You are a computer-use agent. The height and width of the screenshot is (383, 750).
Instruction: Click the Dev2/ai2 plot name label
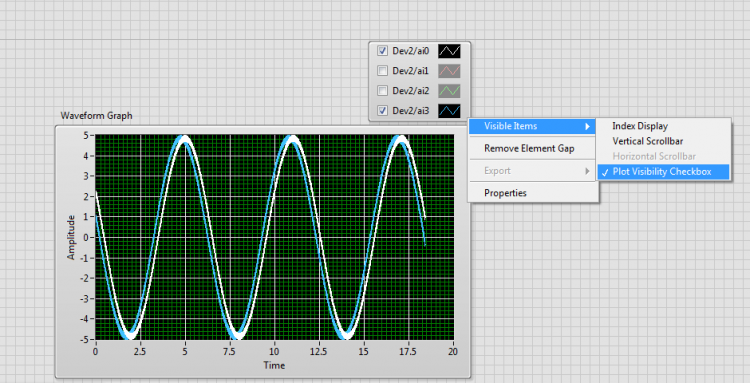(x=410, y=90)
